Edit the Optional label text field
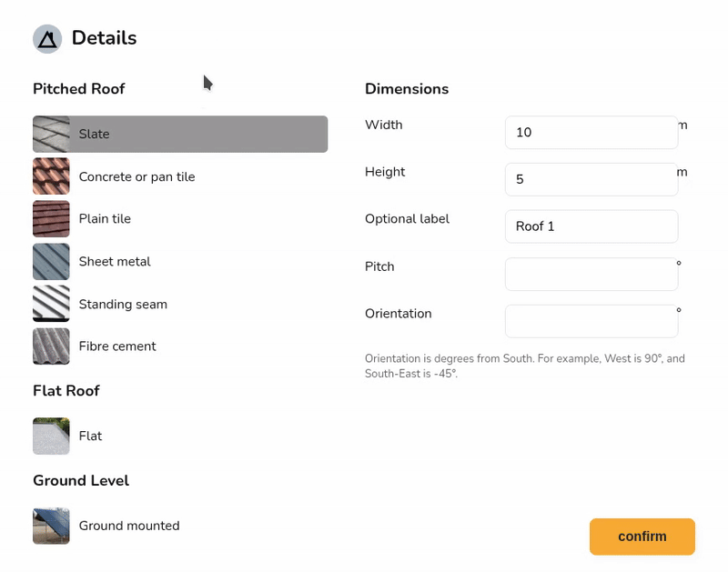Viewport: 728px width, 572px height. (591, 226)
